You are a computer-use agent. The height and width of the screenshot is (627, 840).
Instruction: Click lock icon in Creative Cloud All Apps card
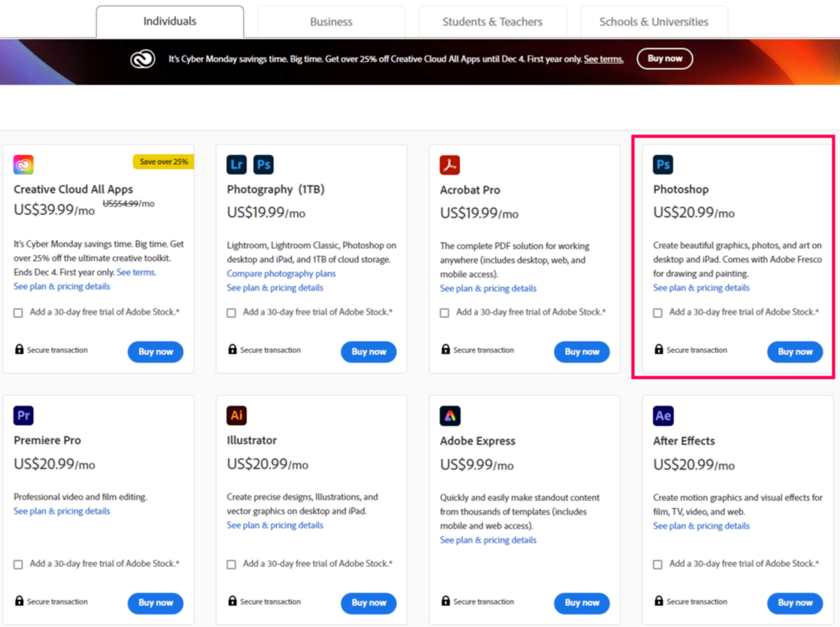(19, 350)
